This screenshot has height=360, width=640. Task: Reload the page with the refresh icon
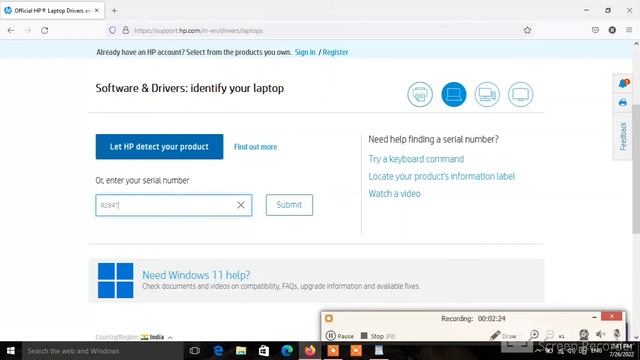point(44,30)
